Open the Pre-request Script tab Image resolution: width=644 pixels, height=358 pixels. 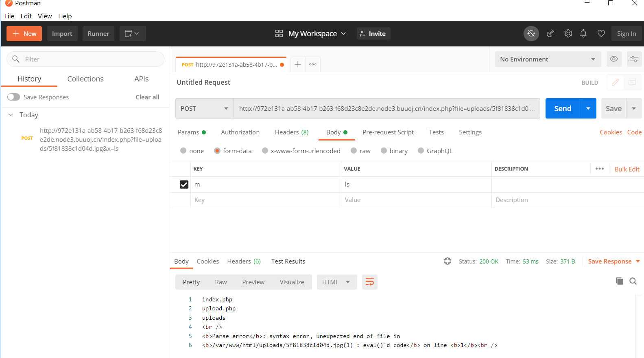point(388,132)
